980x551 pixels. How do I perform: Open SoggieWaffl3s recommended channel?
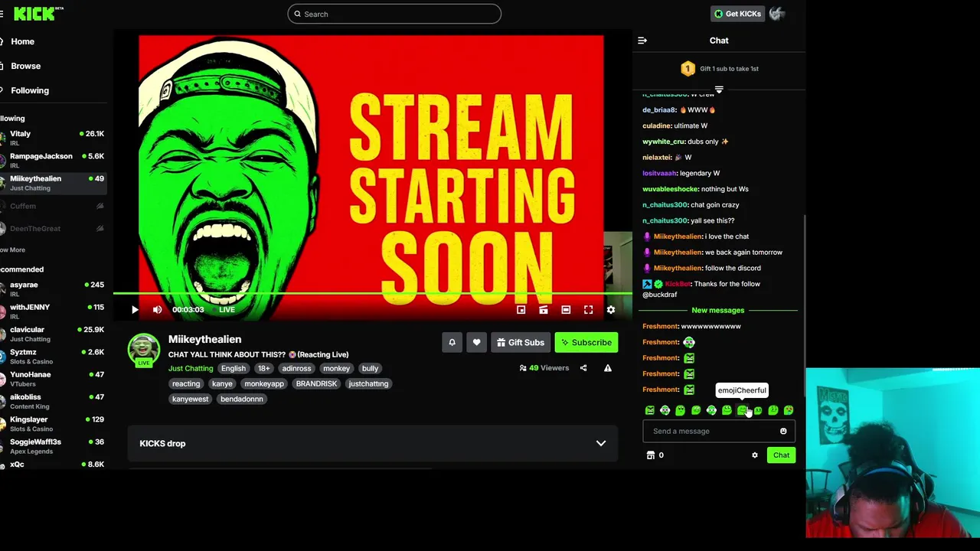(x=53, y=445)
